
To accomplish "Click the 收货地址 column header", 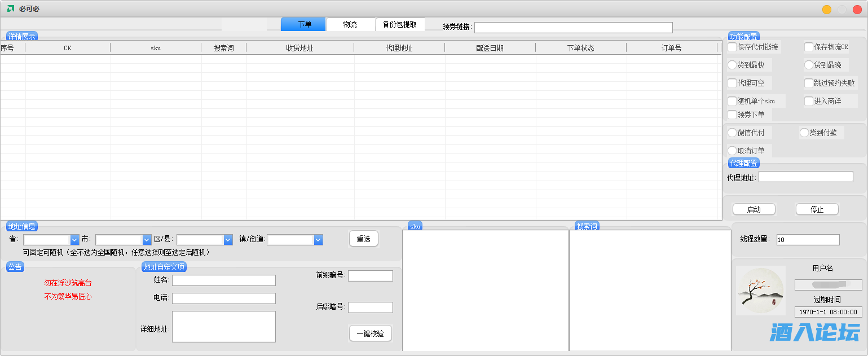I will tap(299, 49).
